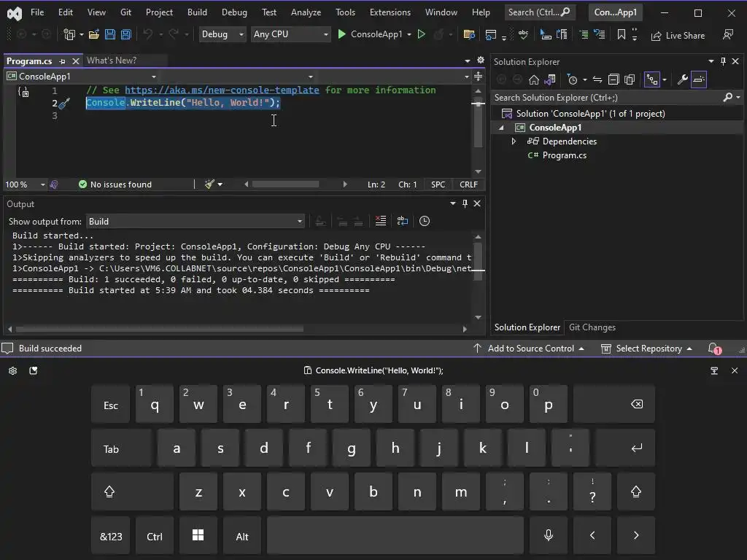Open the Debug configuration dropdown
The width and height of the screenshot is (747, 560).
(222, 34)
